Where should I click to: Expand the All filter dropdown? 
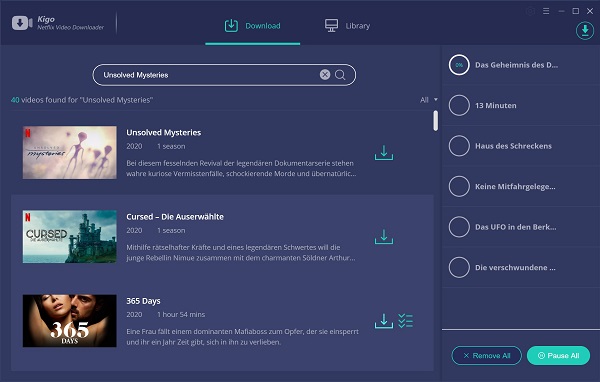point(429,100)
